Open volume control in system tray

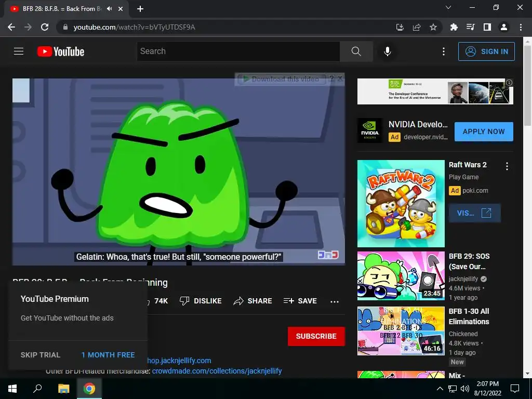coord(465,389)
